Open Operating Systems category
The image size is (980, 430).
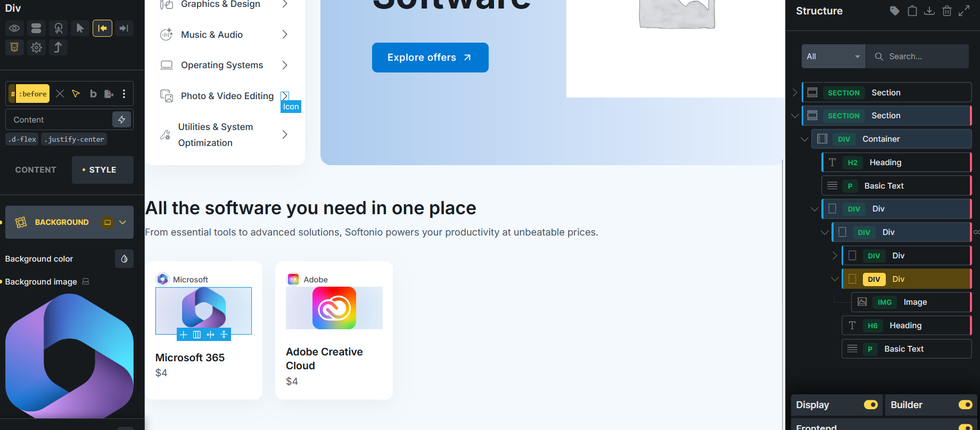(222, 65)
